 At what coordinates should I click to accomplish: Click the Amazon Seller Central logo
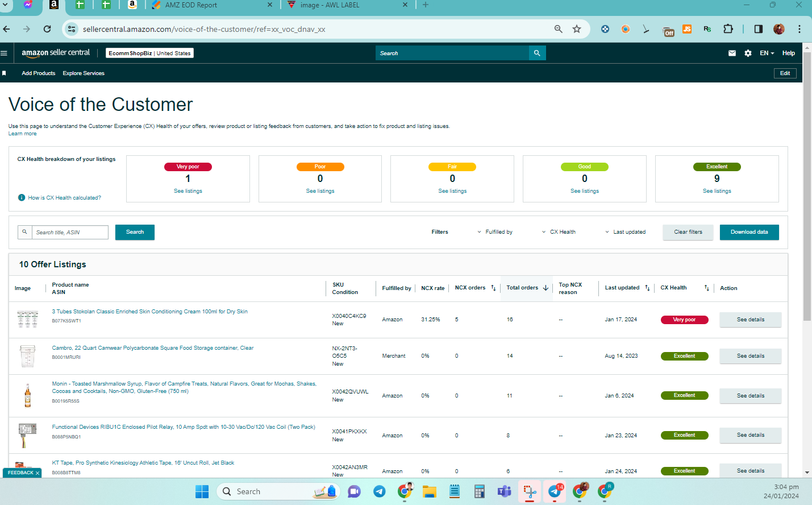[x=56, y=53]
